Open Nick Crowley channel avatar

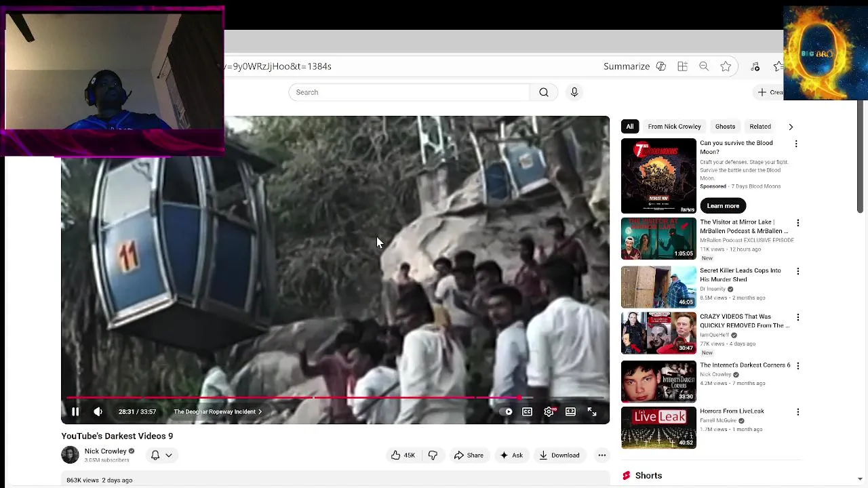[70, 455]
